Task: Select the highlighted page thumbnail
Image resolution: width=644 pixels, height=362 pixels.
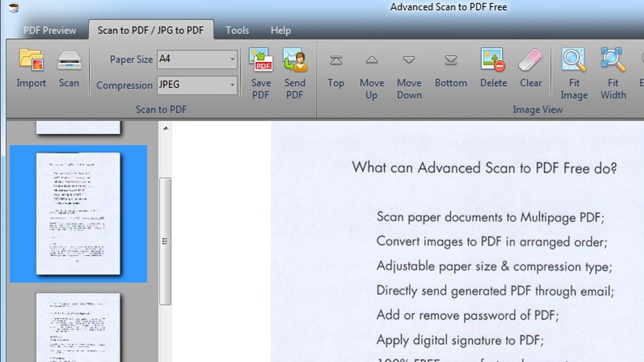Action: coord(78,213)
